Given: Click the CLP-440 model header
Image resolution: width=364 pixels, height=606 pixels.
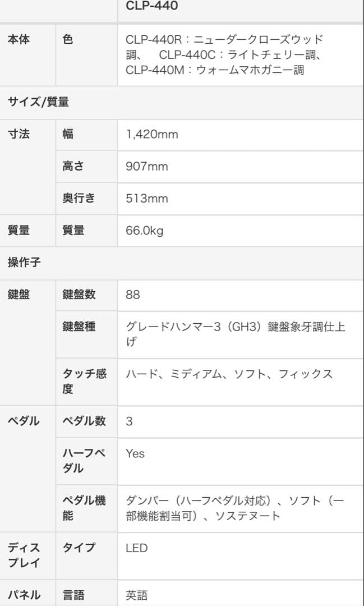Looking at the screenshot, I should pos(152,7).
